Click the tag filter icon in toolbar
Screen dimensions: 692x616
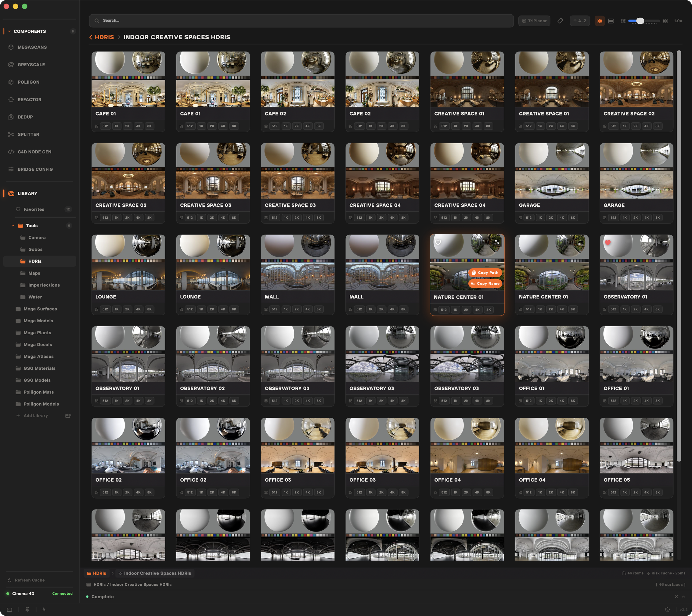coord(560,21)
